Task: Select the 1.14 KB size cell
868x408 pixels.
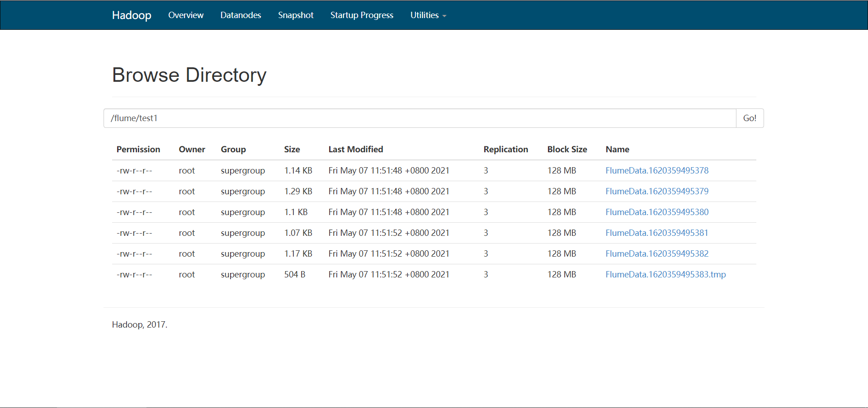Action: coord(298,170)
